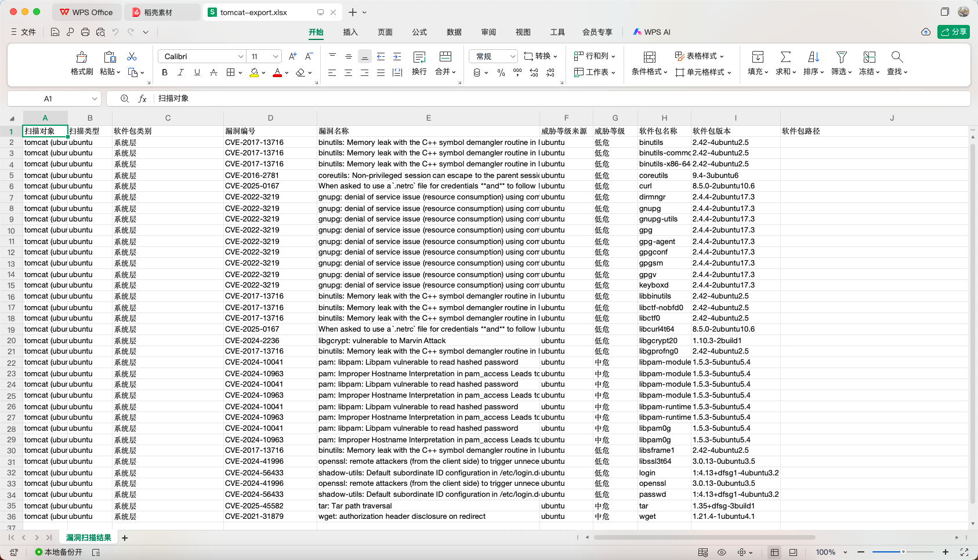Click the percent style icon
Image resolution: width=978 pixels, height=560 pixels.
501,72
